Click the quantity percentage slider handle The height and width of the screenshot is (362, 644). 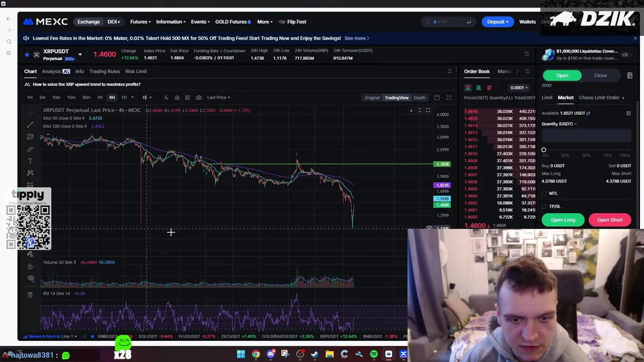point(543,150)
